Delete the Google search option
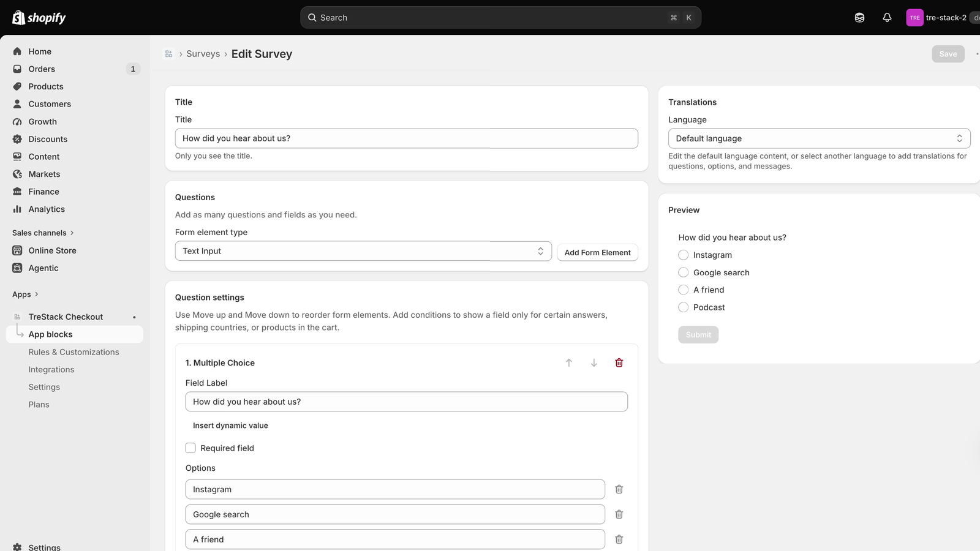 (619, 514)
